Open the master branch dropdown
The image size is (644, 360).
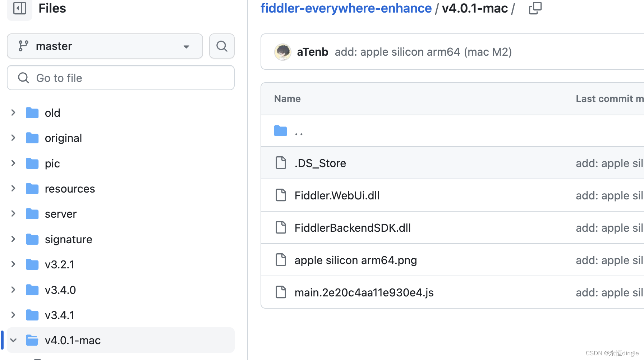point(105,46)
